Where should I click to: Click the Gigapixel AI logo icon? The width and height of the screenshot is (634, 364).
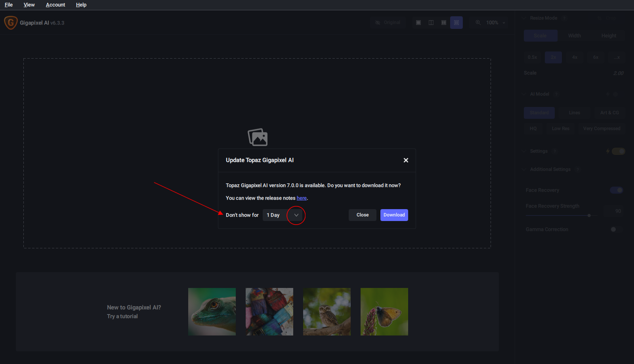point(11,23)
